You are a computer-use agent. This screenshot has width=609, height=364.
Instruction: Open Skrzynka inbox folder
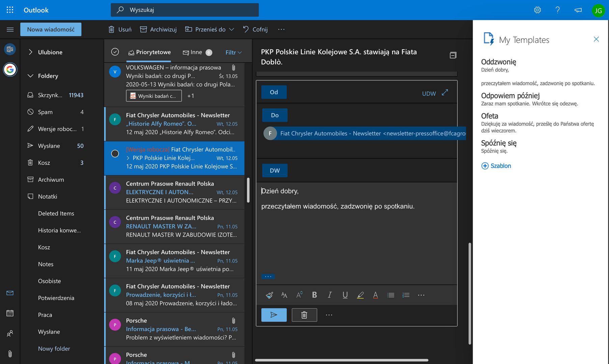click(x=55, y=95)
